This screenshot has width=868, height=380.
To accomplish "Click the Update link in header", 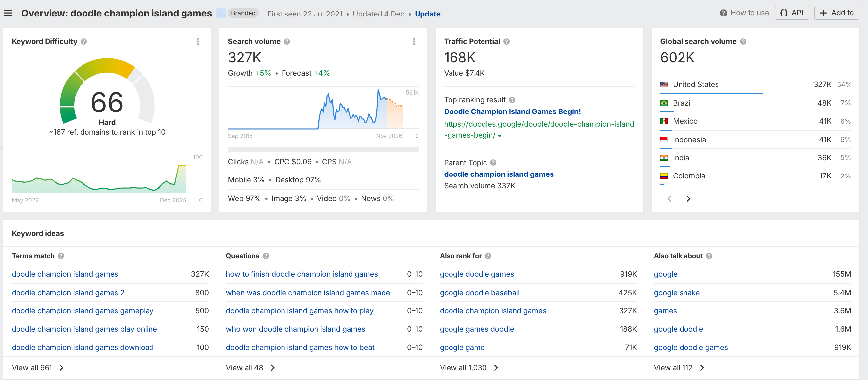I will click(427, 14).
